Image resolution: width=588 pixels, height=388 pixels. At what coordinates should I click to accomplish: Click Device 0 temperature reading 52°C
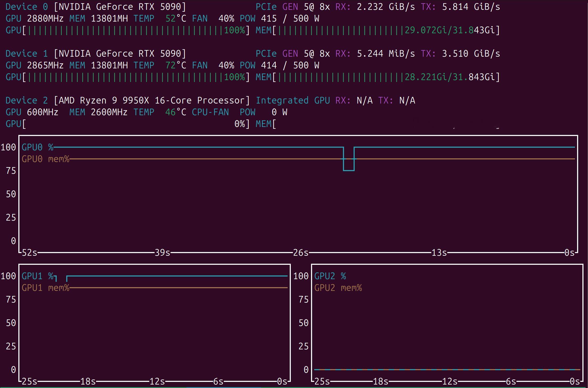pos(176,19)
